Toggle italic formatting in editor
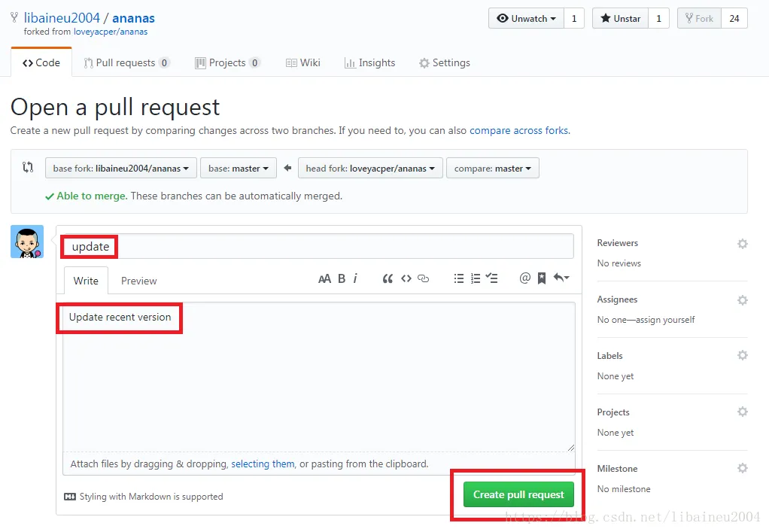The width and height of the screenshot is (769, 532). coord(356,278)
